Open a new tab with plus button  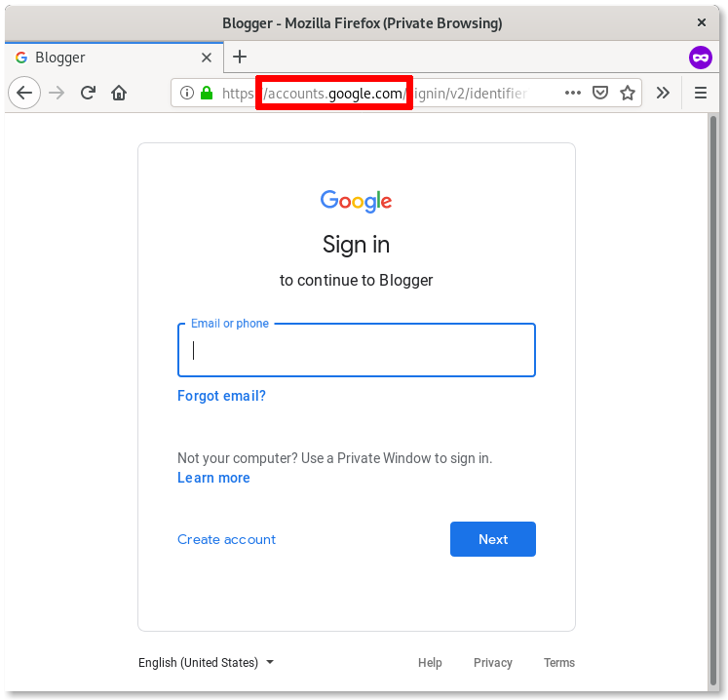point(240,57)
